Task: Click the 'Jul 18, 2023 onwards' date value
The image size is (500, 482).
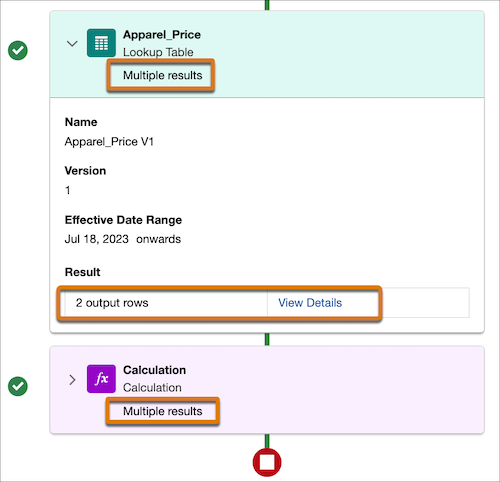Action: click(x=123, y=239)
